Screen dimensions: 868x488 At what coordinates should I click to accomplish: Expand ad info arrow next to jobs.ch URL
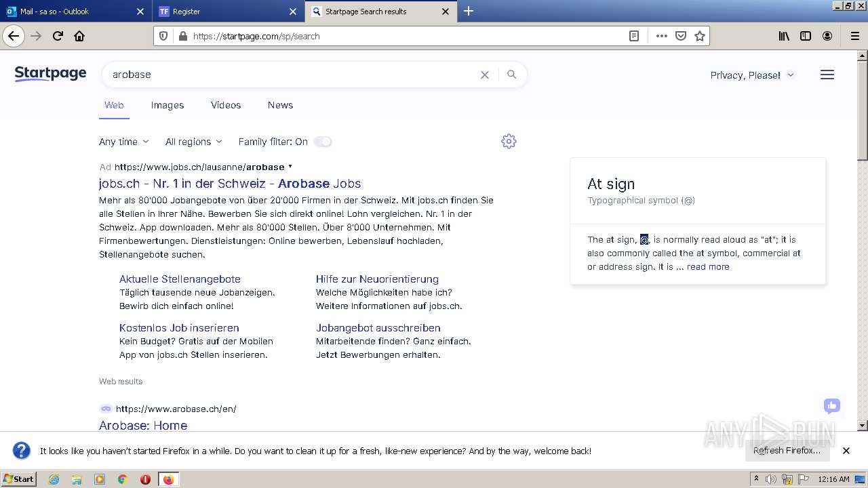click(x=290, y=166)
